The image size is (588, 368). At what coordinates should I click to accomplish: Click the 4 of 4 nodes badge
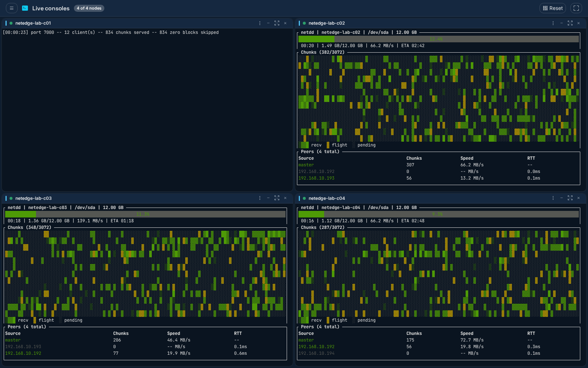coord(89,8)
